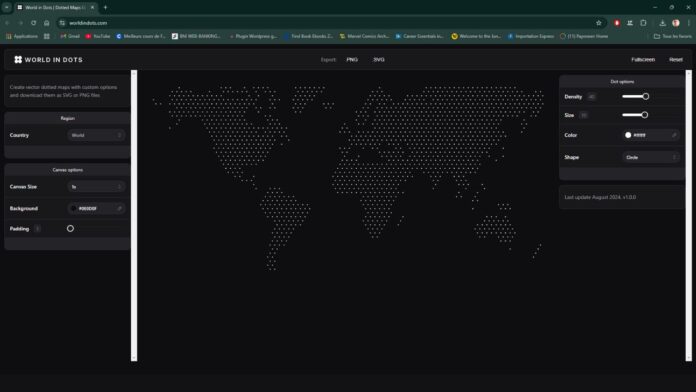The height and width of the screenshot is (392, 696).
Task: Click the browser home icon
Action: coord(47,23)
